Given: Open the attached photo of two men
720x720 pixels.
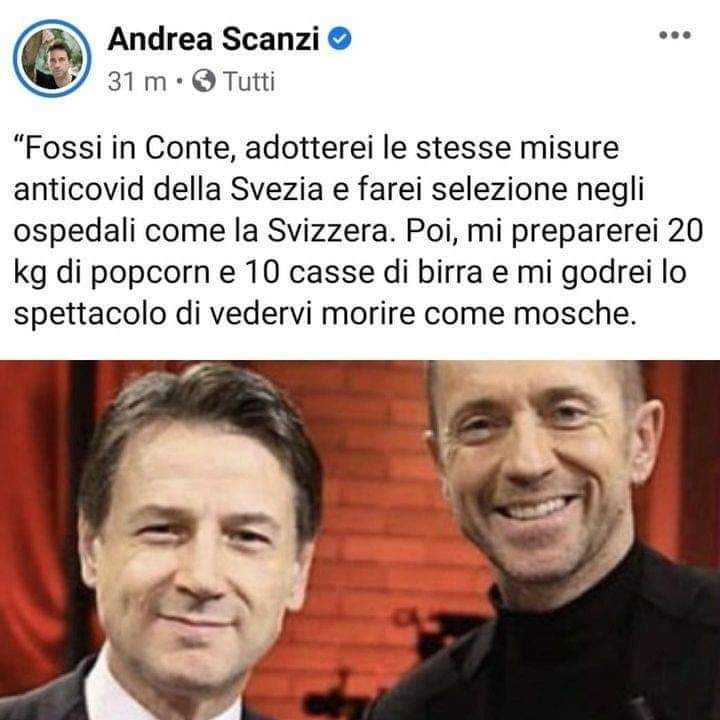Looking at the screenshot, I should tap(360, 540).
